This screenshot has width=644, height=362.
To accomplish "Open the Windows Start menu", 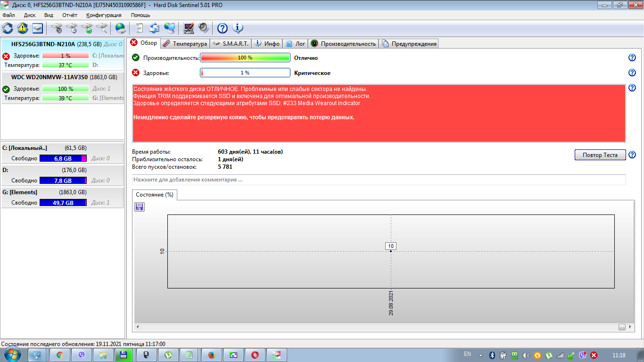I will coord(12,355).
